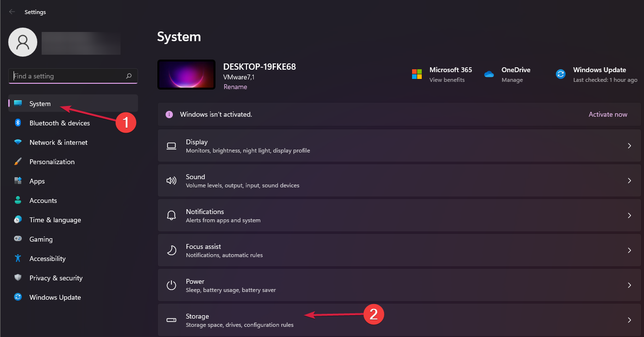
Task: Select the Focus assist moon icon
Action: [171, 250]
